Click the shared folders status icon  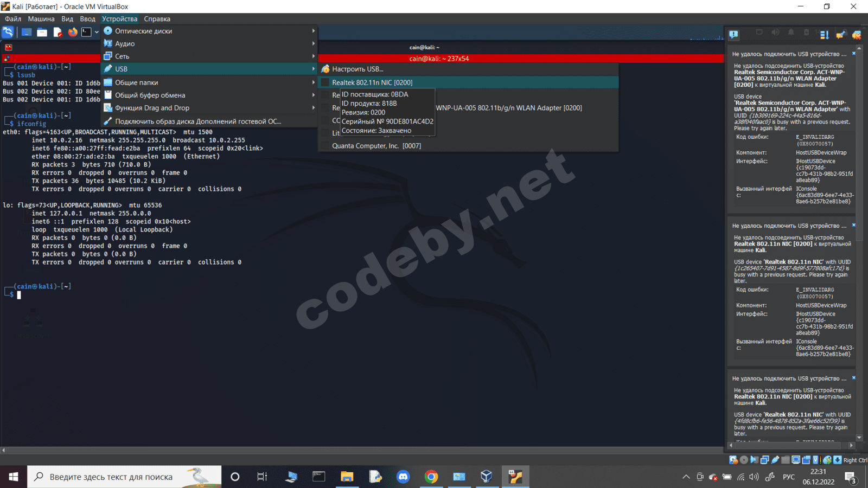786,460
